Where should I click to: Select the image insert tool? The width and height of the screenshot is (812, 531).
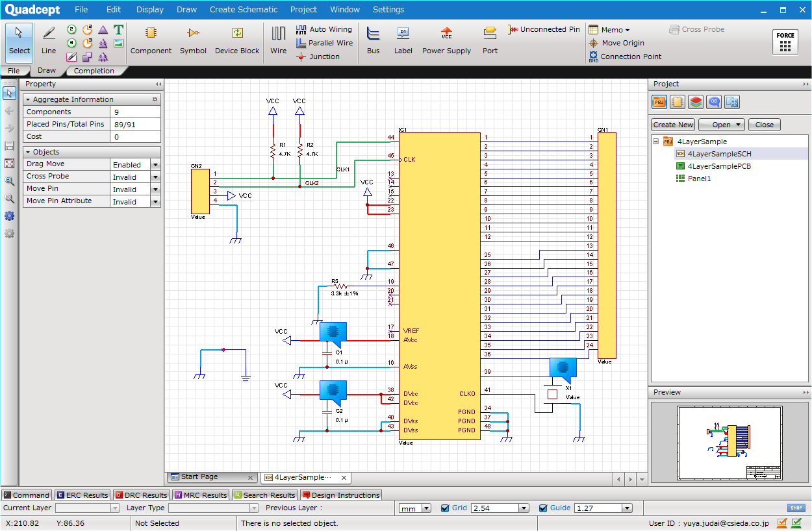coord(118,43)
